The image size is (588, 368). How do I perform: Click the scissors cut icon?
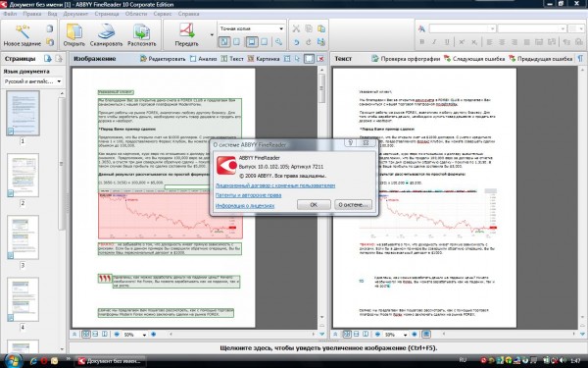(296, 28)
